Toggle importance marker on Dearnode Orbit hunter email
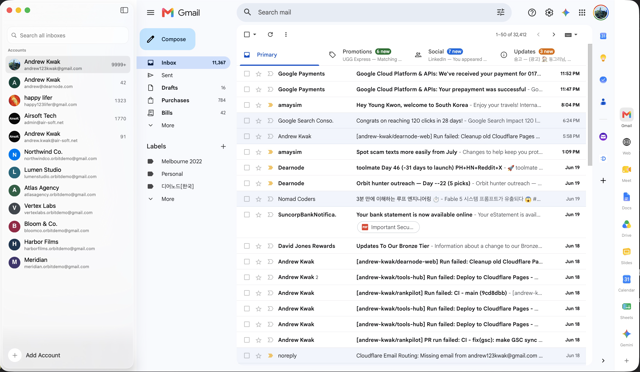Viewport: 640px width, 372px height. [x=270, y=183]
